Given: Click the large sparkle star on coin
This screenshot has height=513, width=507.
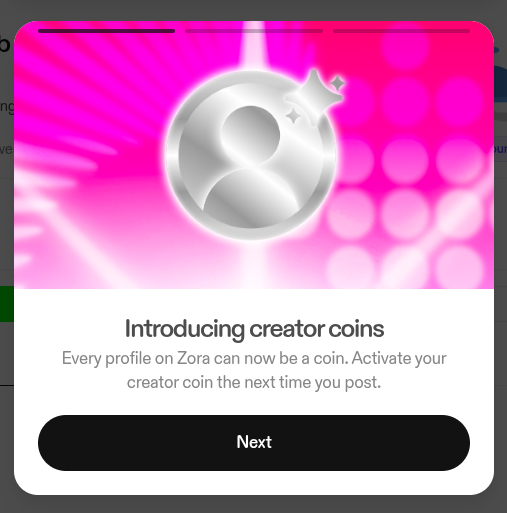Looking at the screenshot, I should tap(314, 93).
